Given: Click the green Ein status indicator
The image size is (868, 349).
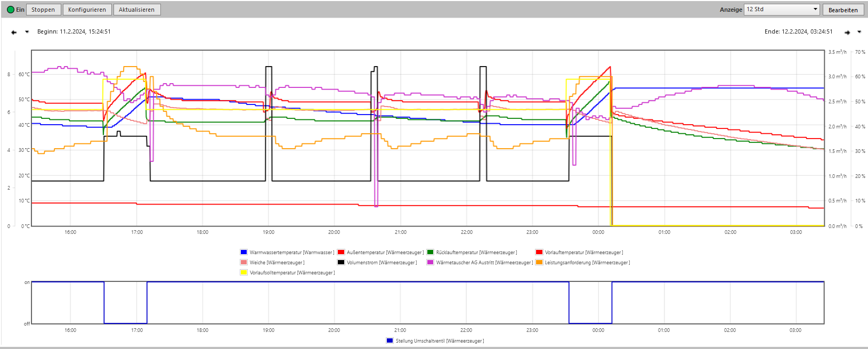Looking at the screenshot, I should 11,10.
